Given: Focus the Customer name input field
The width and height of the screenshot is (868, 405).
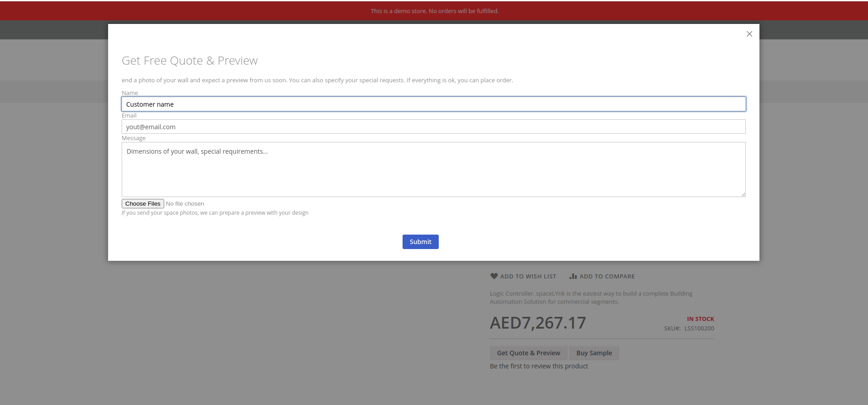Looking at the screenshot, I should (433, 104).
